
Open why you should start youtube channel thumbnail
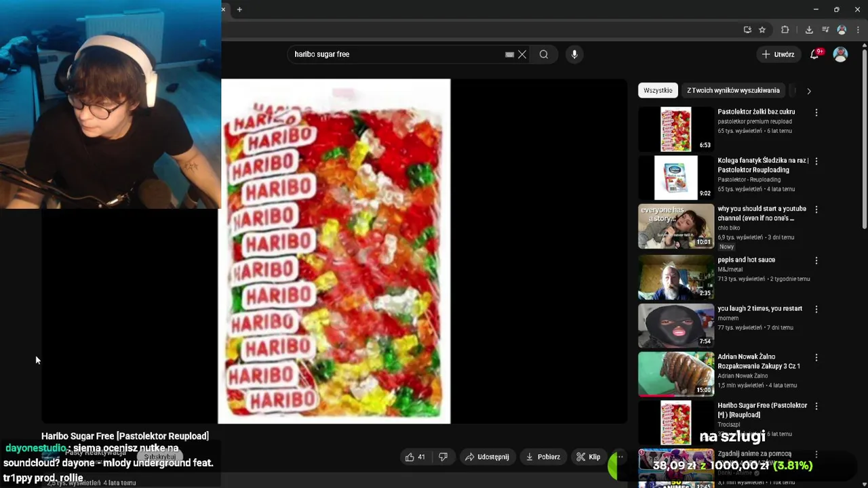[x=676, y=226]
